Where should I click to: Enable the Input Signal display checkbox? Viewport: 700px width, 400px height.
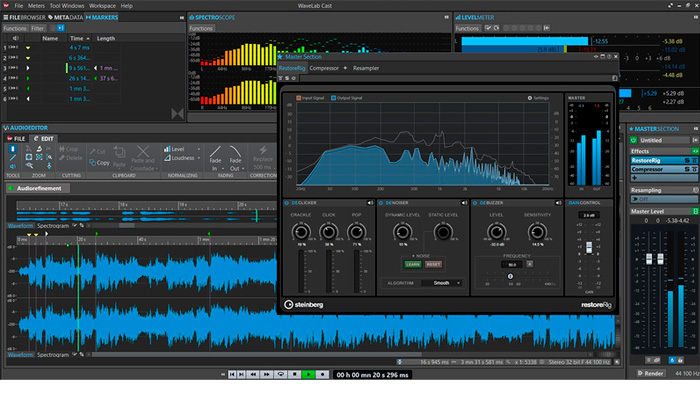(298, 98)
